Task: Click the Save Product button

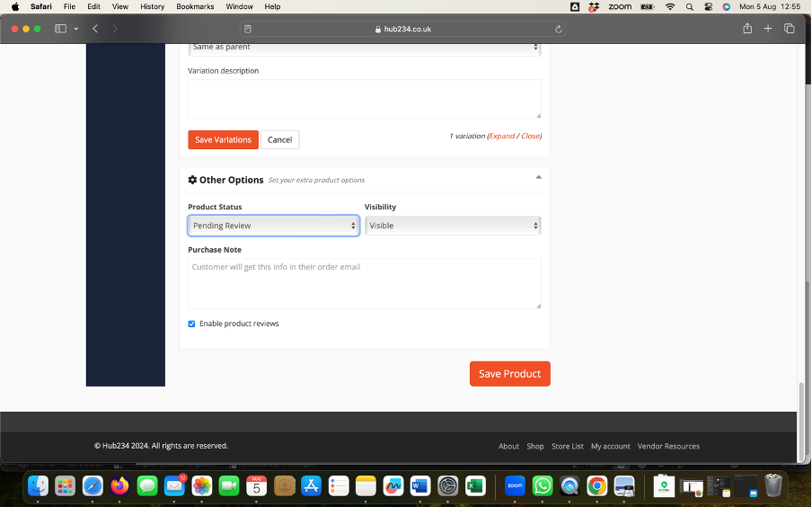Action: pos(509,374)
